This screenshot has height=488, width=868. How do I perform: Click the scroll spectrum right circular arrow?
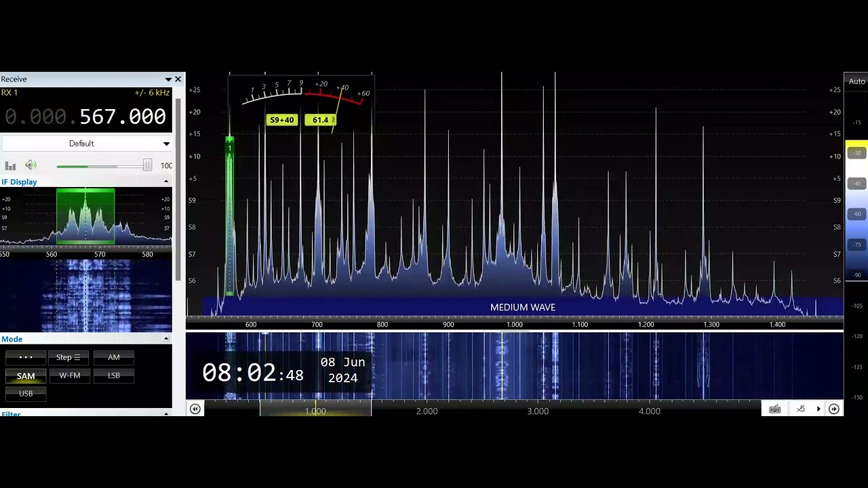tap(834, 409)
